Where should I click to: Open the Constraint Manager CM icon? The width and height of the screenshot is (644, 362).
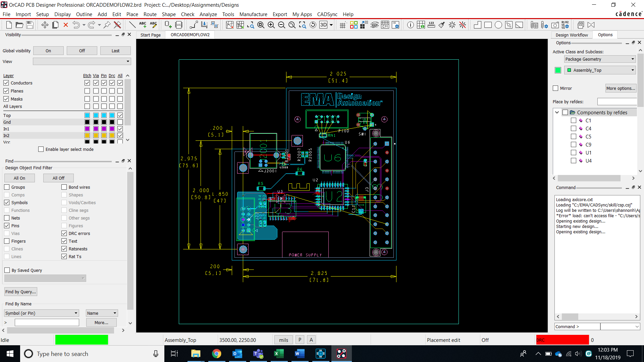pyautogui.click(x=385, y=25)
